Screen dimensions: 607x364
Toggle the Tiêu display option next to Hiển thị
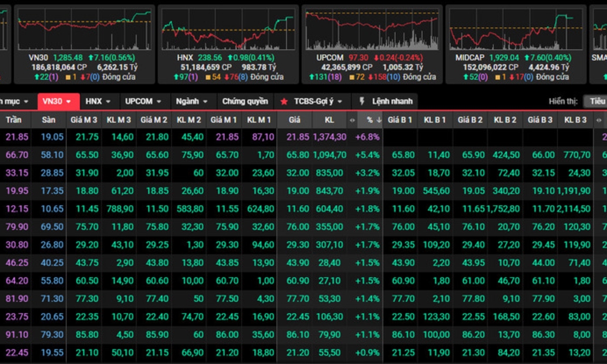pyautogui.click(x=597, y=101)
